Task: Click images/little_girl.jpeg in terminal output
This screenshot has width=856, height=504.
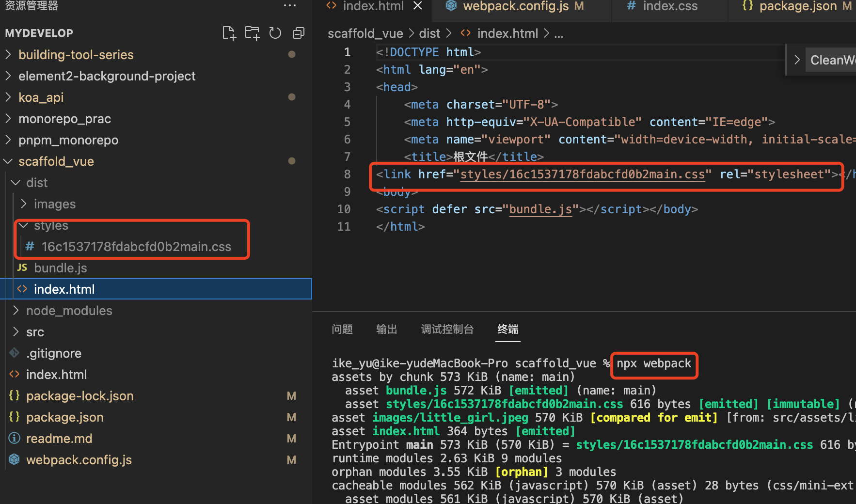Action: [x=450, y=418]
